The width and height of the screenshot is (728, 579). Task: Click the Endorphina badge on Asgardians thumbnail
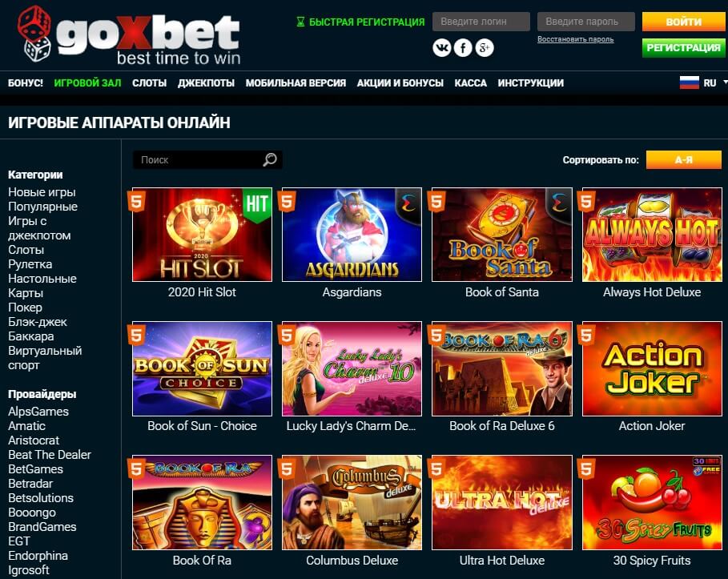[x=408, y=203]
